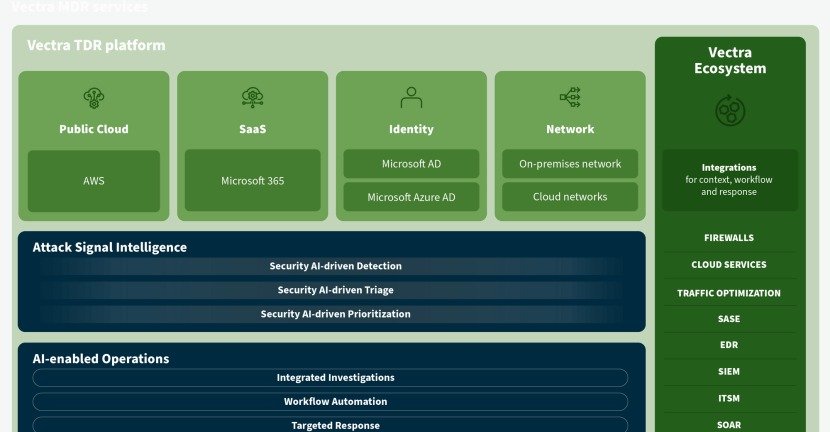The width and height of the screenshot is (830, 432).
Task: Click the SASE ecosystem entry
Action: pos(729,319)
